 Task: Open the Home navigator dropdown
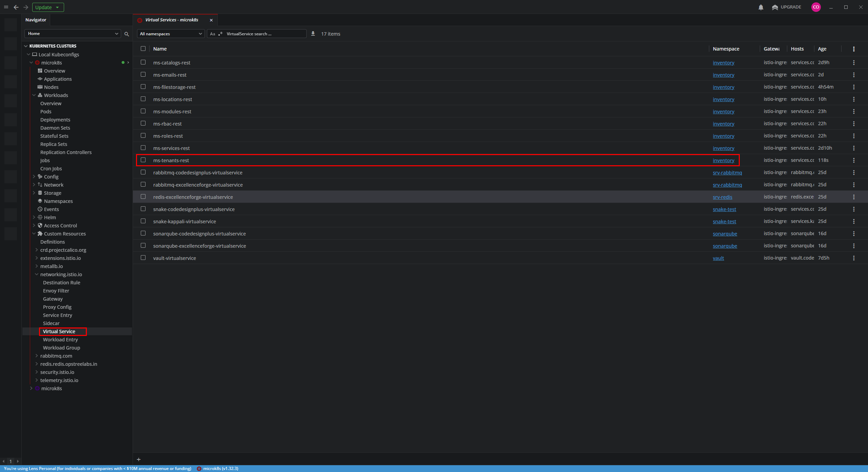73,34
